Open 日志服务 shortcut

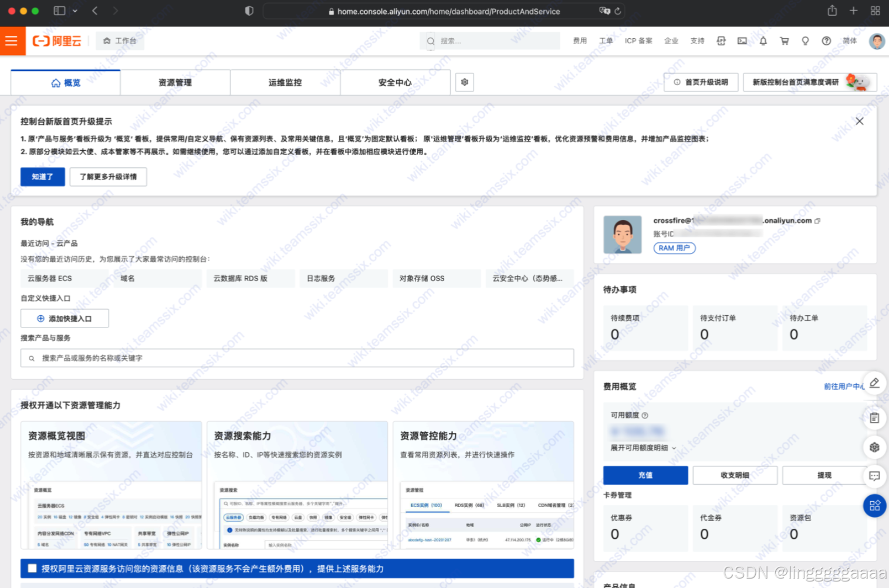(x=344, y=278)
